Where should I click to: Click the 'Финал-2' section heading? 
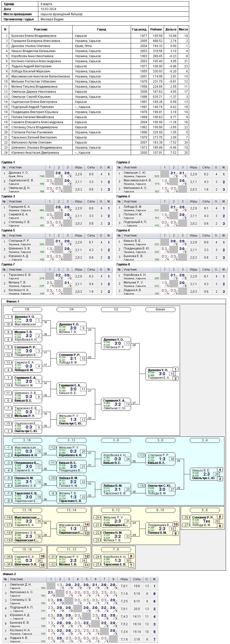pyautogui.click(x=9, y=574)
